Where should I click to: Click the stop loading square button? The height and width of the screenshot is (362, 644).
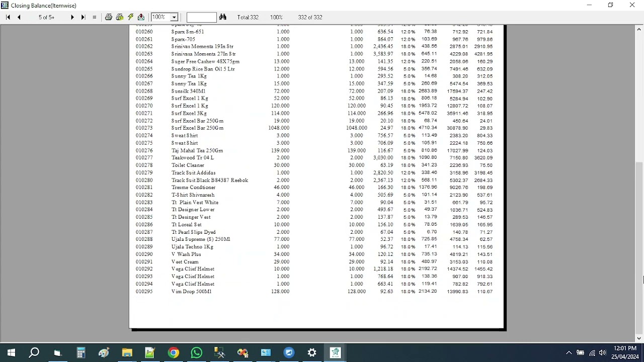[95, 17]
